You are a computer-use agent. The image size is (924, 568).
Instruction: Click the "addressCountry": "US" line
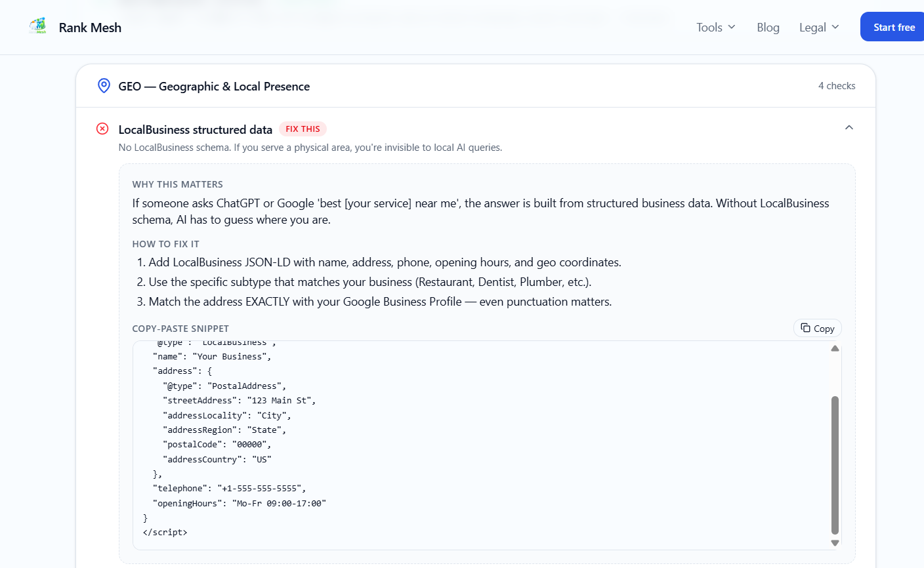tap(217, 460)
